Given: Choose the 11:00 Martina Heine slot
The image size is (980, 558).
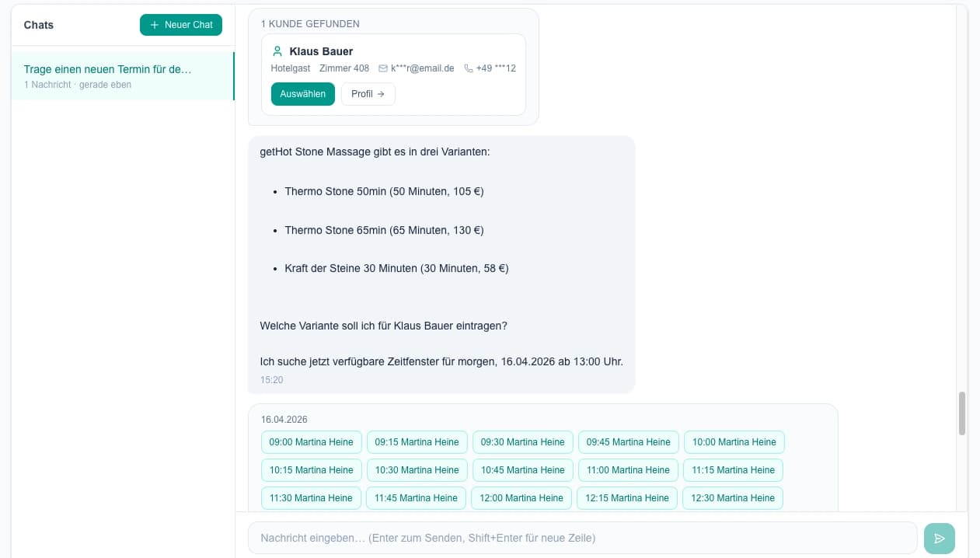Looking at the screenshot, I should (628, 470).
